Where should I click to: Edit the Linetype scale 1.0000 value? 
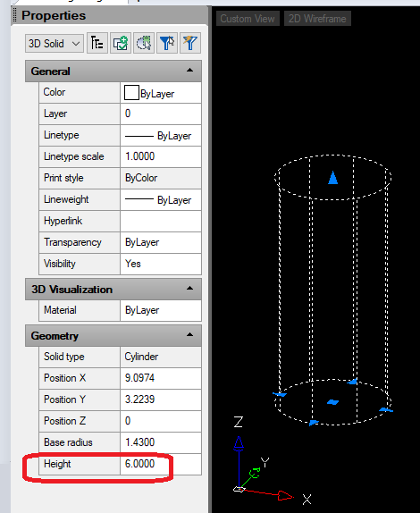point(161,156)
